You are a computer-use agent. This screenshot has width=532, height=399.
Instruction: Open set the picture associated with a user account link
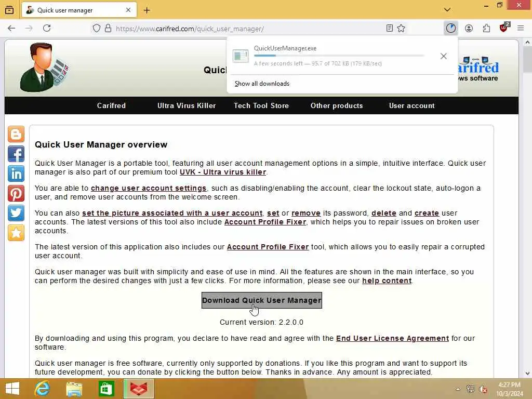click(172, 213)
